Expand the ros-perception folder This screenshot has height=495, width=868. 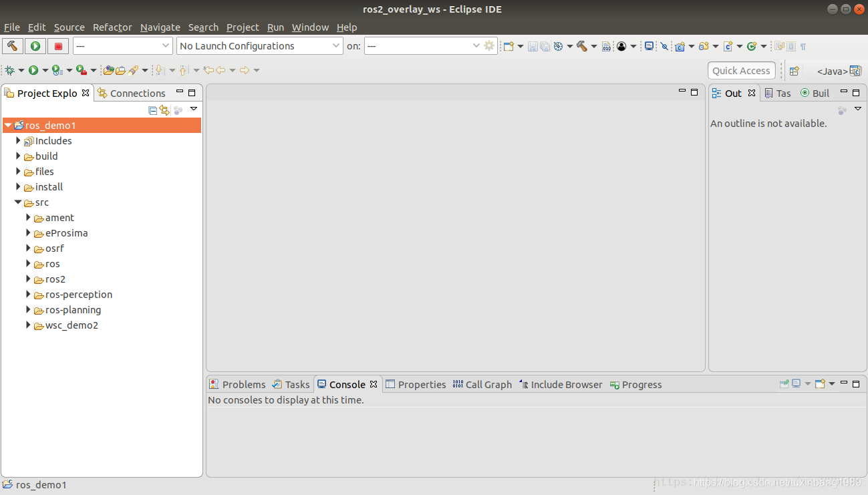[x=29, y=295]
